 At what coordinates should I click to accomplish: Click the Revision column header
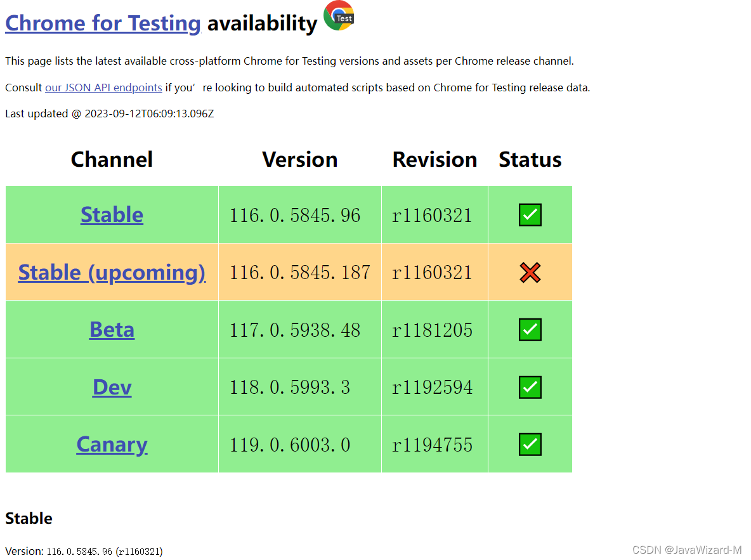click(435, 160)
